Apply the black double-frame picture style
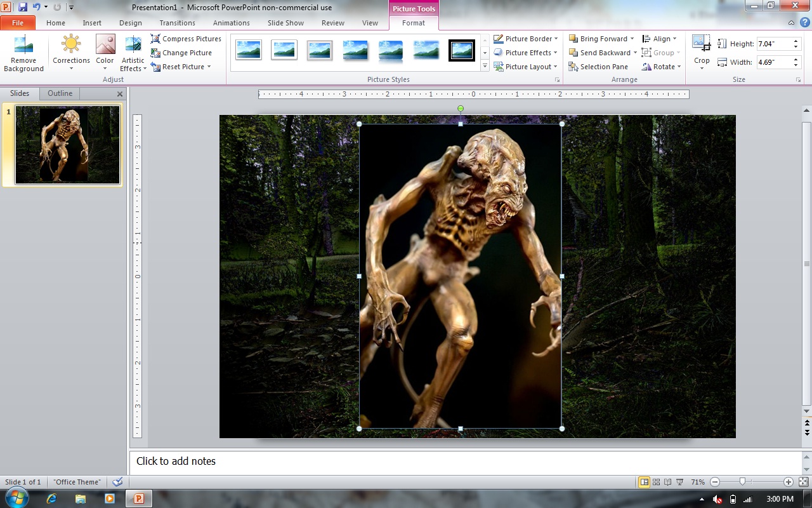 click(x=462, y=50)
